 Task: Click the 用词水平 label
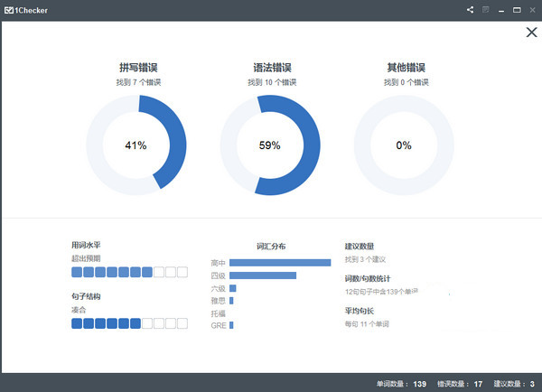pyautogui.click(x=86, y=245)
